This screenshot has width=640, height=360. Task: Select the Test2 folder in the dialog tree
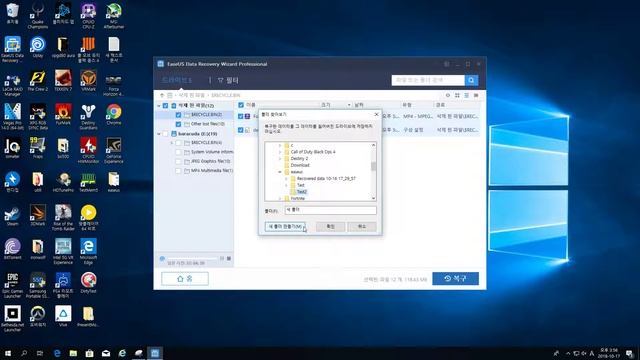pyautogui.click(x=302, y=192)
